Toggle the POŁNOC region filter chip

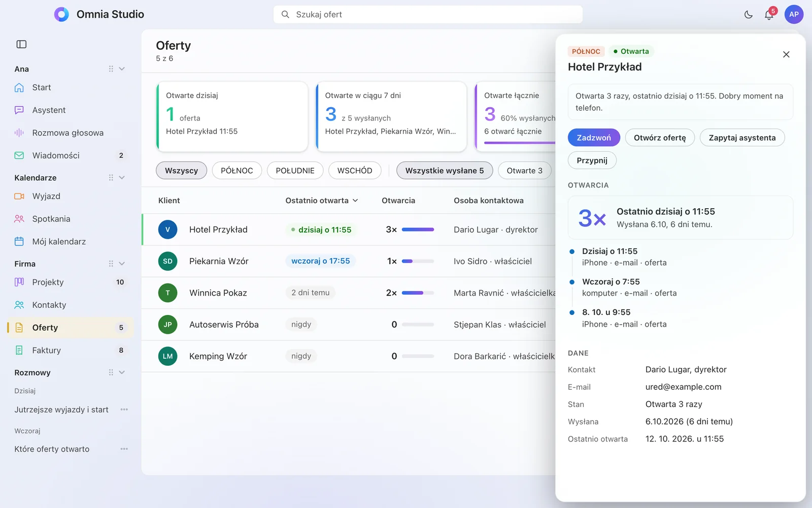236,171
